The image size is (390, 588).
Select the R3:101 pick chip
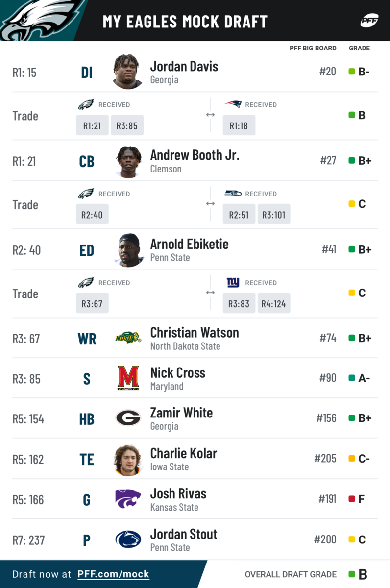click(274, 215)
